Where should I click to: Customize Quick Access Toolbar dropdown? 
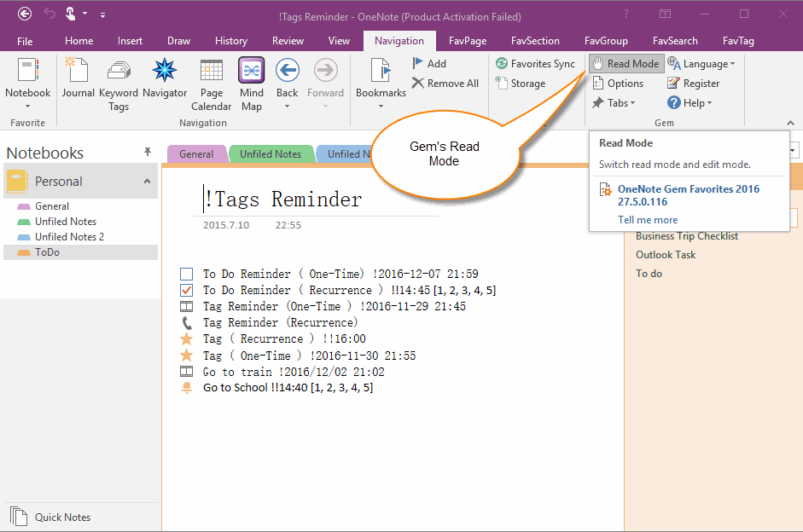point(102,15)
